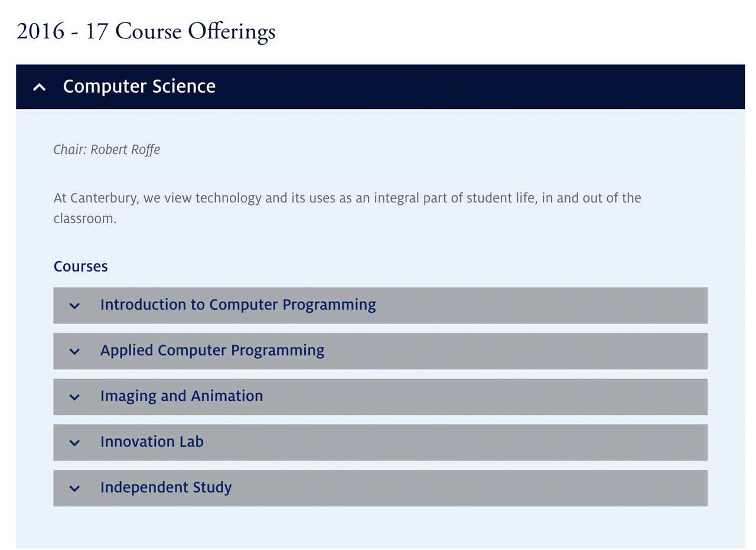The width and height of the screenshot is (756, 550).
Task: Select the Computer Science header bar
Action: click(x=378, y=87)
